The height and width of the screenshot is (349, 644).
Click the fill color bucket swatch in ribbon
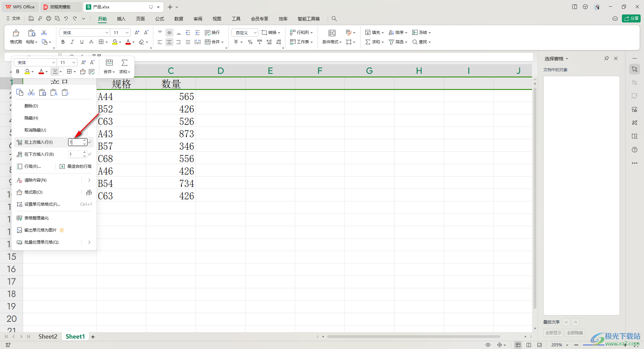coord(115,42)
